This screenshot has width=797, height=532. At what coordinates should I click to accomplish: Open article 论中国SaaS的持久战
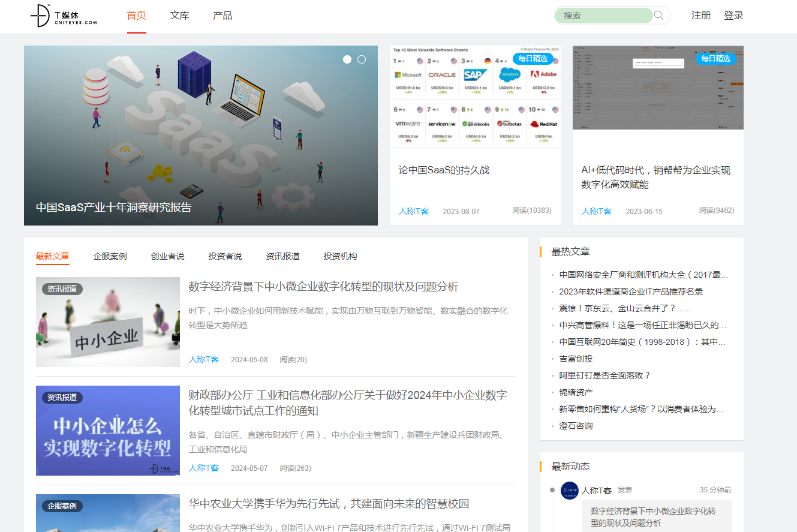click(444, 170)
